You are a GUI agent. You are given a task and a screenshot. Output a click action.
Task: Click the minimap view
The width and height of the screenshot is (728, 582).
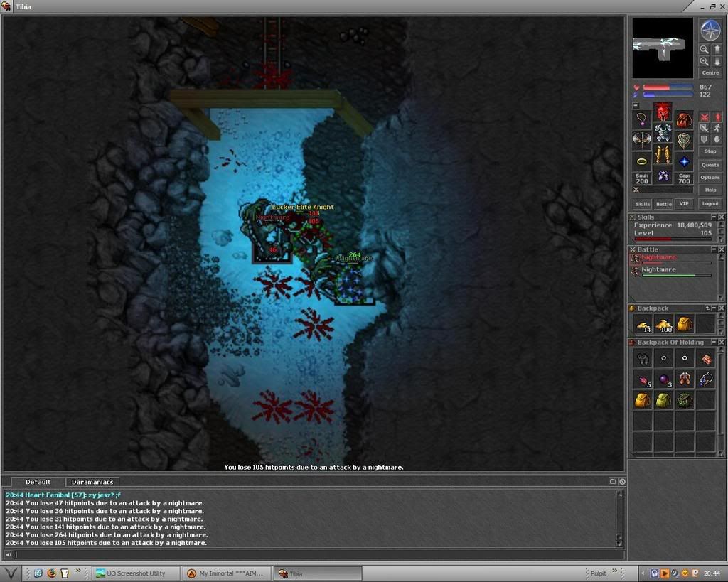pyautogui.click(x=663, y=48)
